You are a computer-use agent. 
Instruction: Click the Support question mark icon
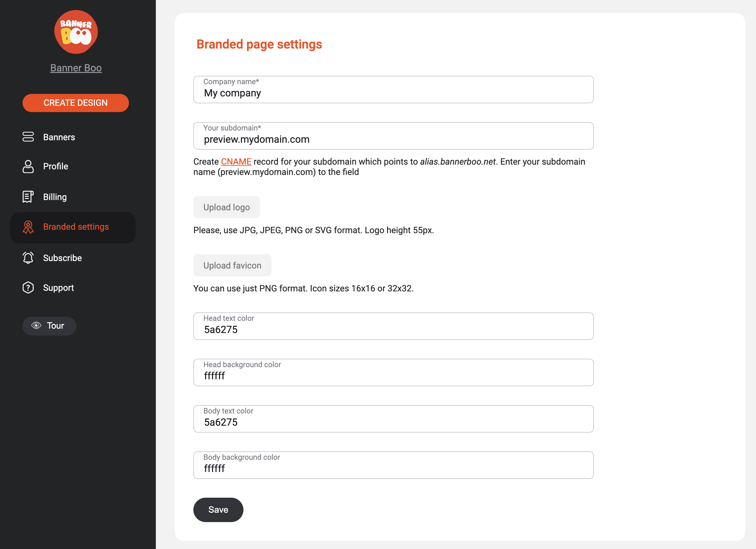coord(28,288)
